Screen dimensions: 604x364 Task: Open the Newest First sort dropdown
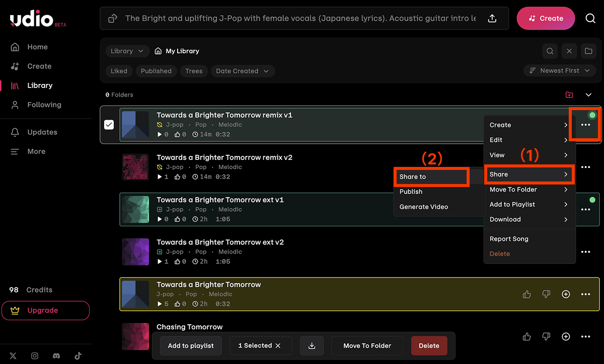point(560,70)
